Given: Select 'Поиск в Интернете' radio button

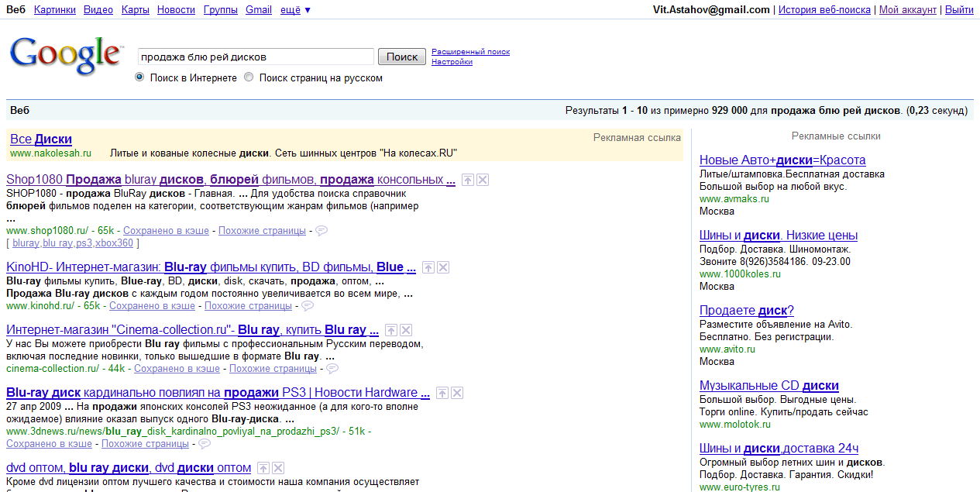Looking at the screenshot, I should click(139, 77).
